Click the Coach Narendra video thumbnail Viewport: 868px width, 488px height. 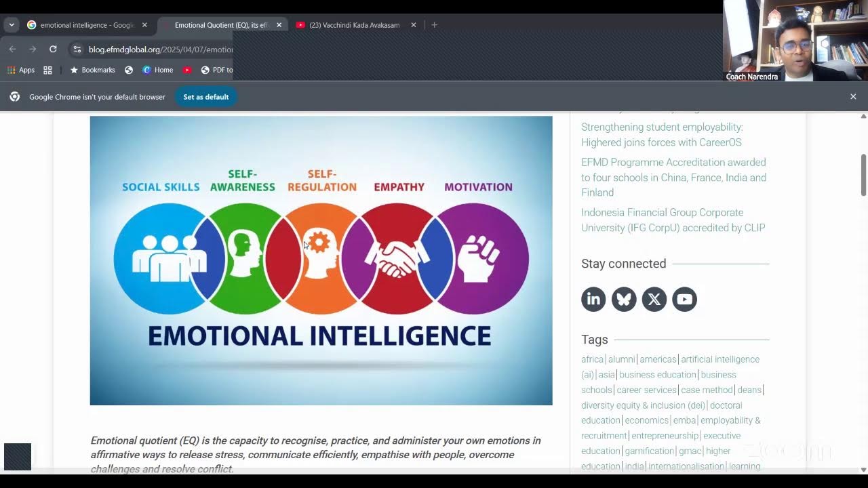[795, 41]
